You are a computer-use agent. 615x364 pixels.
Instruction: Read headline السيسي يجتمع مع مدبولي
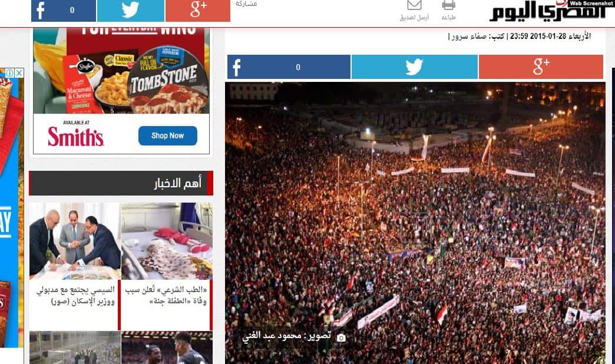click(x=76, y=295)
